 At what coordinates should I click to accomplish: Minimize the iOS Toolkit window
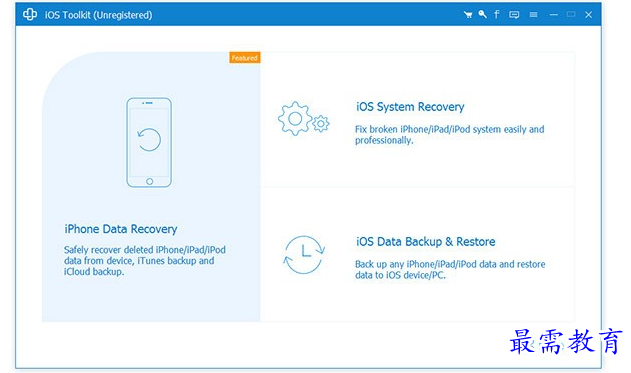[554, 15]
